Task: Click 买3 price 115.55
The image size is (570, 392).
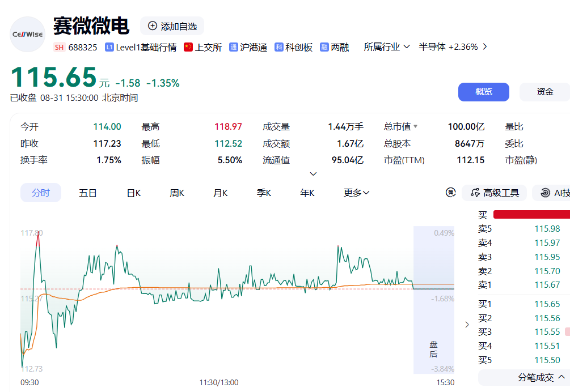Action: [547, 332]
